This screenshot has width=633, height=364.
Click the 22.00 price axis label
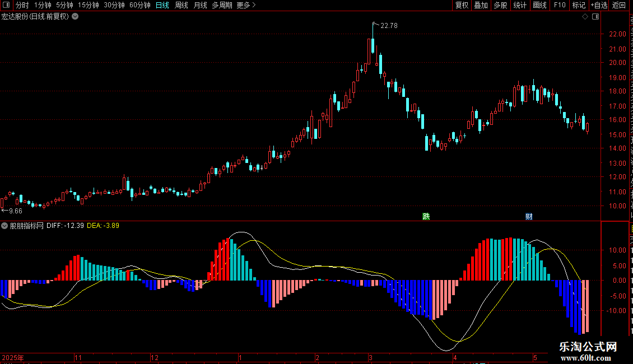pyautogui.click(x=618, y=34)
